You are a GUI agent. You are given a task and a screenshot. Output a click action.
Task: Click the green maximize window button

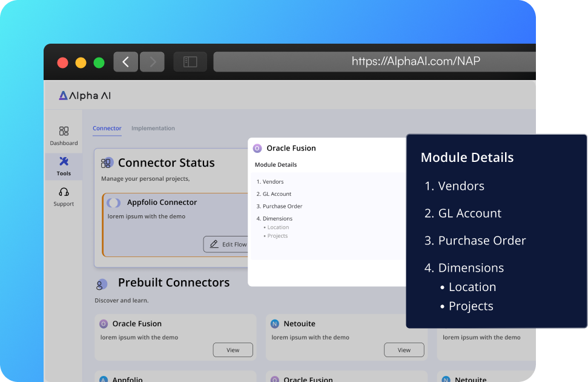(x=99, y=62)
